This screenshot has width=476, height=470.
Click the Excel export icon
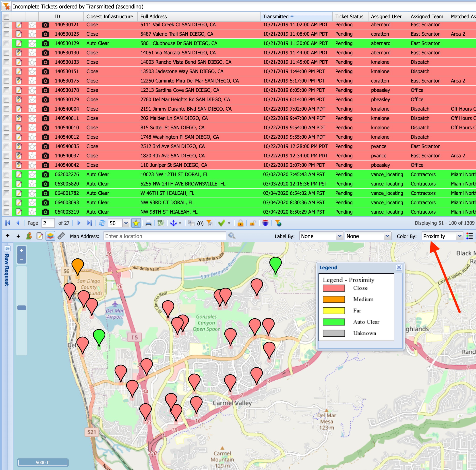(161, 223)
